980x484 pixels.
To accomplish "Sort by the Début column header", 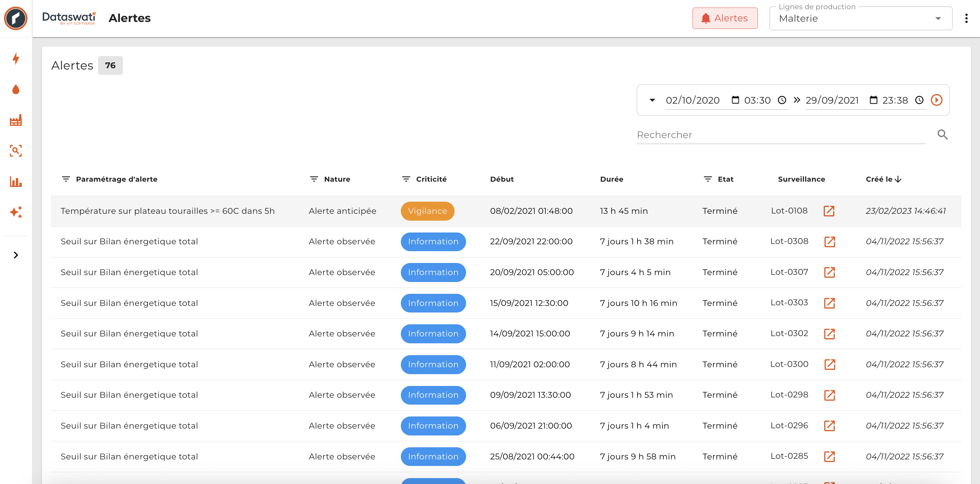I will coord(502,179).
